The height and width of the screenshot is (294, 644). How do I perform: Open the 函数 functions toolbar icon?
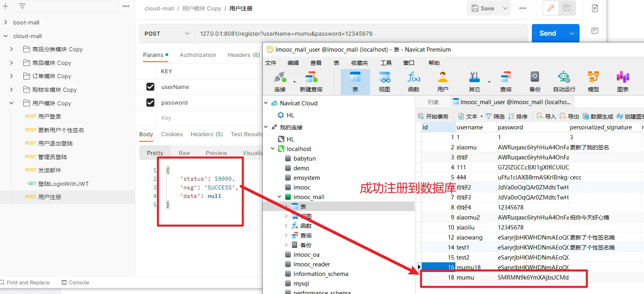pyautogui.click(x=414, y=77)
